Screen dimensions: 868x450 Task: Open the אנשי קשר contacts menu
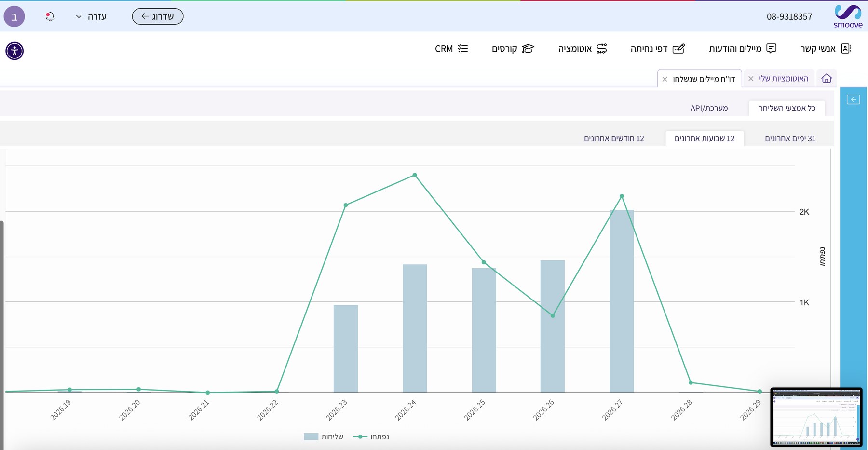[x=826, y=49]
